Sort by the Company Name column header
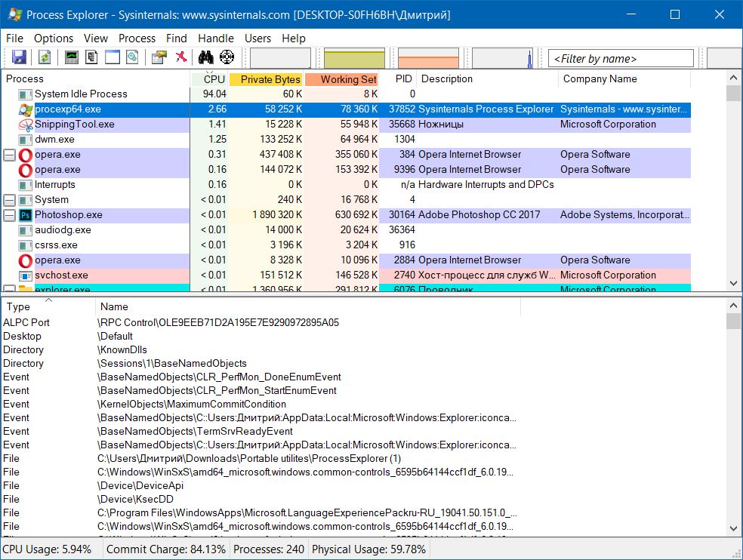743x560 pixels. pyautogui.click(x=625, y=79)
